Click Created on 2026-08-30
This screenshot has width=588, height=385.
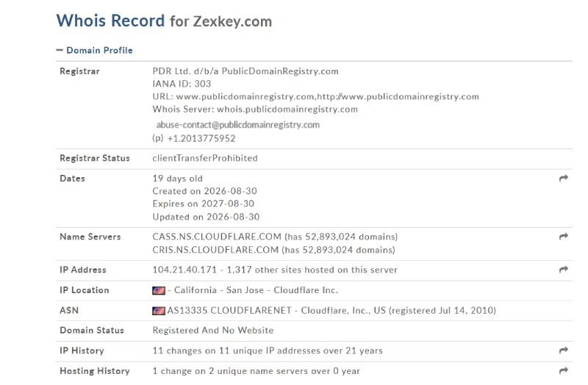pos(204,191)
